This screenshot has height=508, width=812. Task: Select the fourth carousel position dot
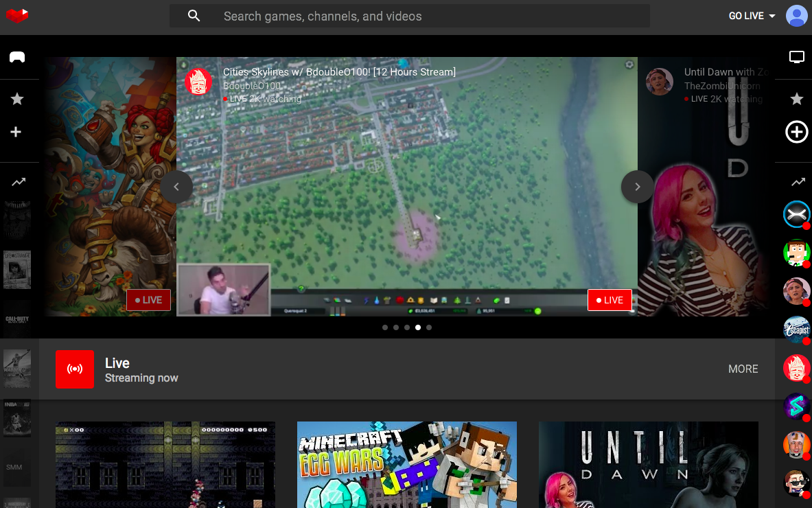coord(417,327)
